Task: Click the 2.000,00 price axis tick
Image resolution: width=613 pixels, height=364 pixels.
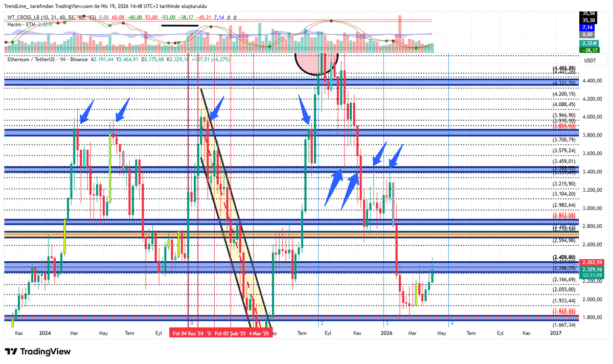Action: pos(592,300)
